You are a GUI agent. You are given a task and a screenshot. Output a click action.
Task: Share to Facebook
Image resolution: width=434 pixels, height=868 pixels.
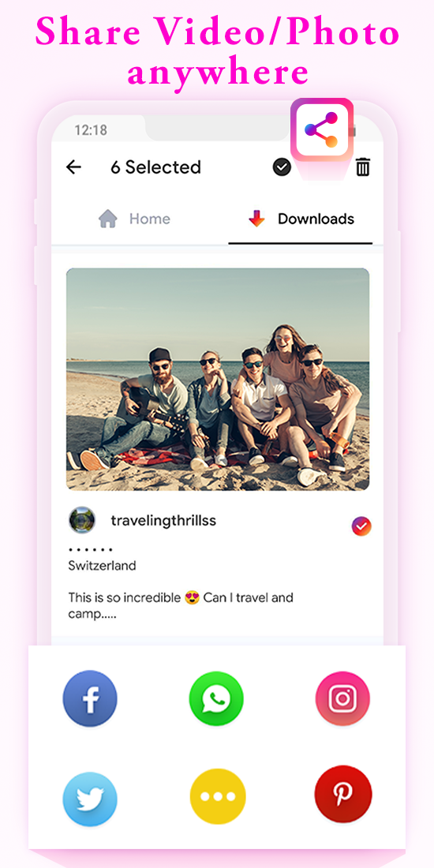90,698
